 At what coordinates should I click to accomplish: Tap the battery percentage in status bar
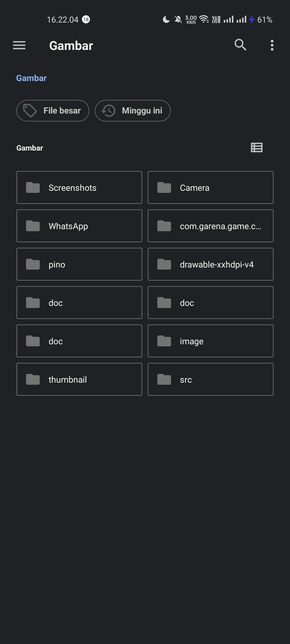264,20
